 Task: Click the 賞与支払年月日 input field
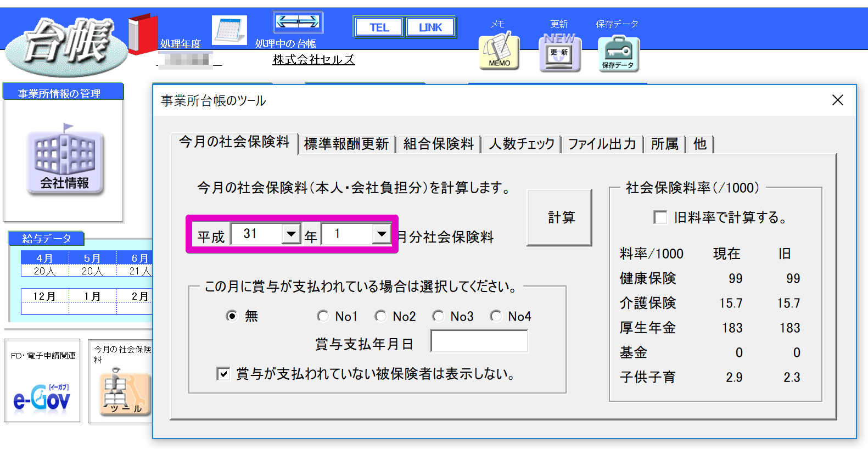tap(479, 341)
